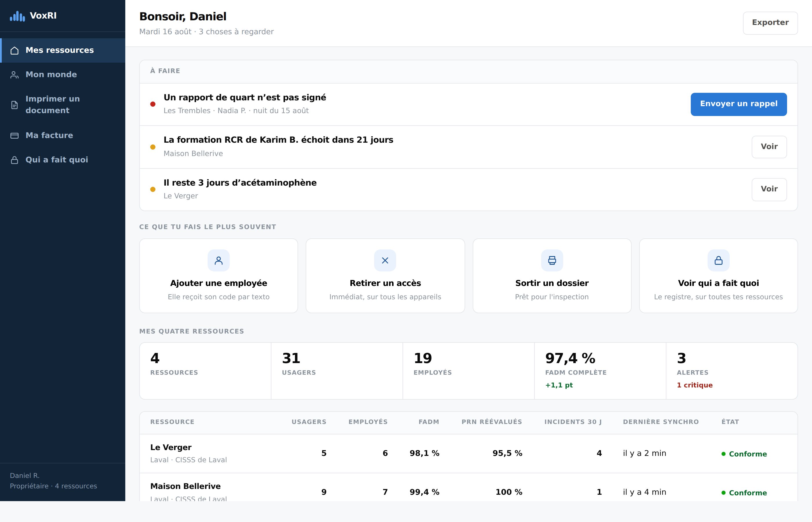Click the Conforme status for Le Verger
This screenshot has height=522, width=812.
pos(744,454)
